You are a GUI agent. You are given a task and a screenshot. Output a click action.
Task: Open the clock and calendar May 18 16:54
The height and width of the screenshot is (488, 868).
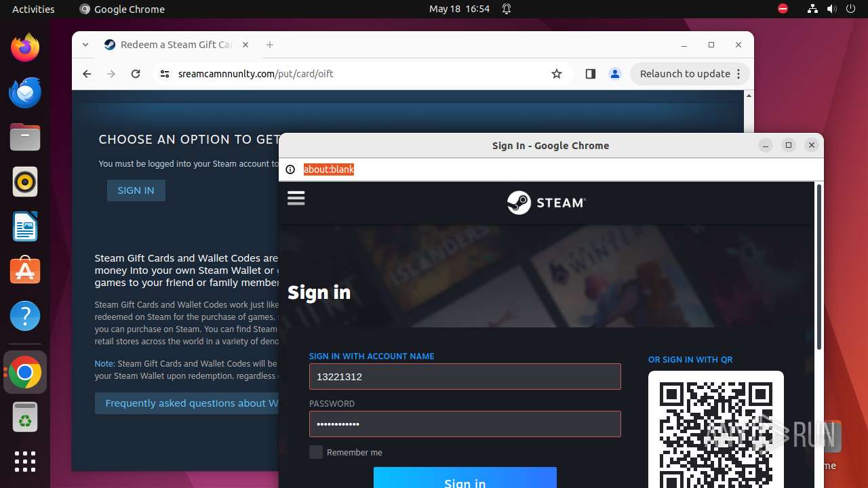tap(459, 9)
